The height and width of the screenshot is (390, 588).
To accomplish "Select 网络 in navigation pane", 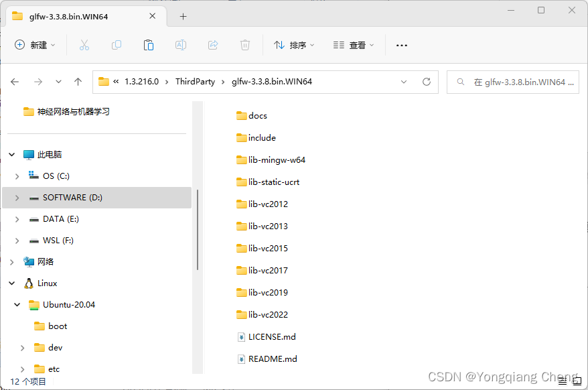I will coord(38,262).
